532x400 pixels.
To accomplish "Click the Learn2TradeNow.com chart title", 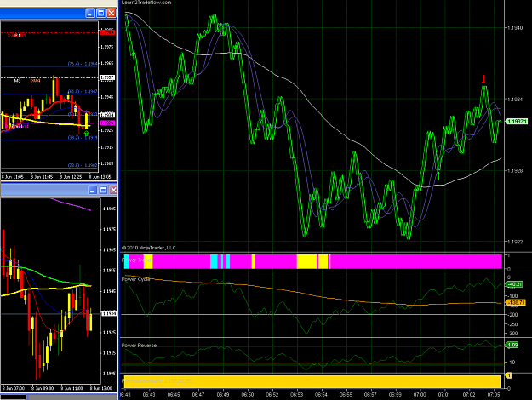I will [146, 3].
